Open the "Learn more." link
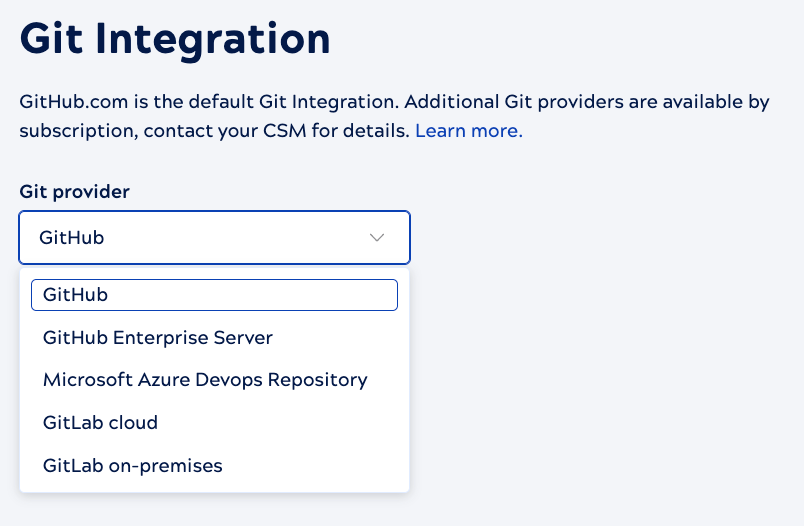This screenshot has height=526, width=804. pyautogui.click(x=468, y=131)
